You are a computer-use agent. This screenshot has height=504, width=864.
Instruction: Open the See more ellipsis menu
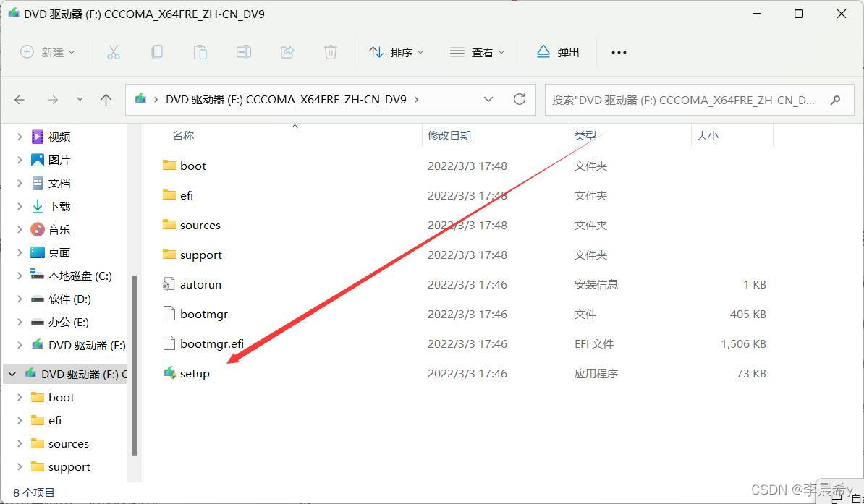(x=619, y=52)
